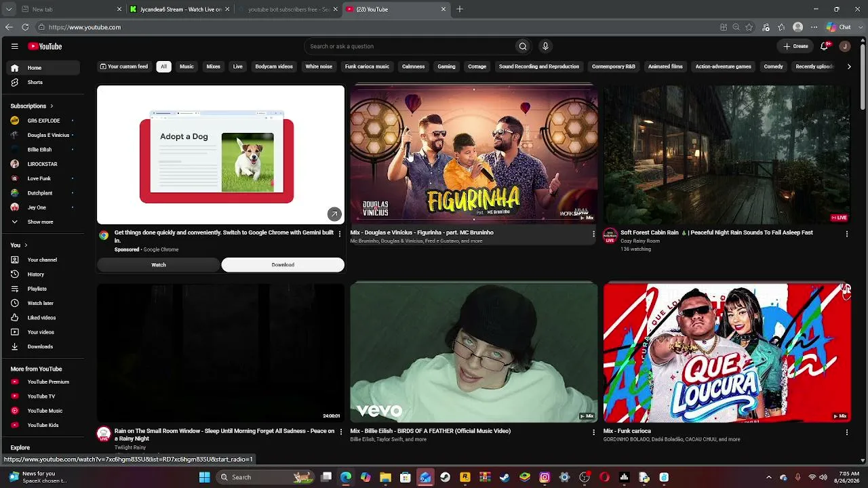868x488 pixels.
Task: Open the Que Loucura funk mix thumbnail
Action: click(x=727, y=352)
